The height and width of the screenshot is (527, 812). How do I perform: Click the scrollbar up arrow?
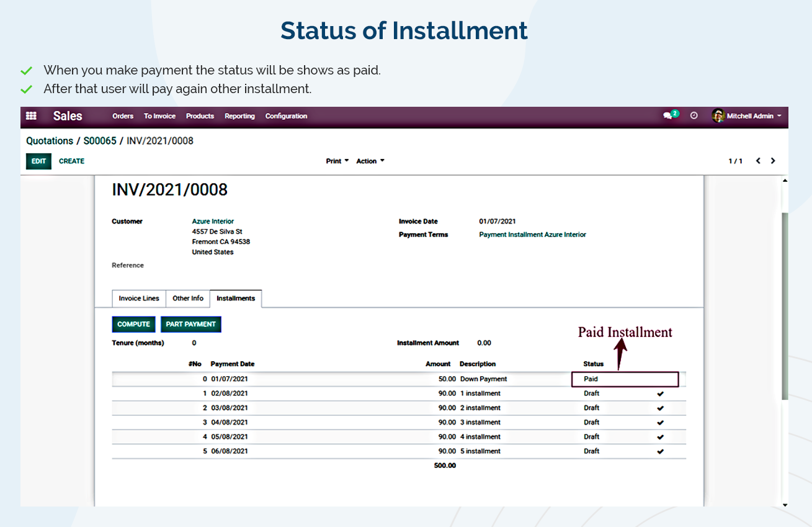click(785, 180)
